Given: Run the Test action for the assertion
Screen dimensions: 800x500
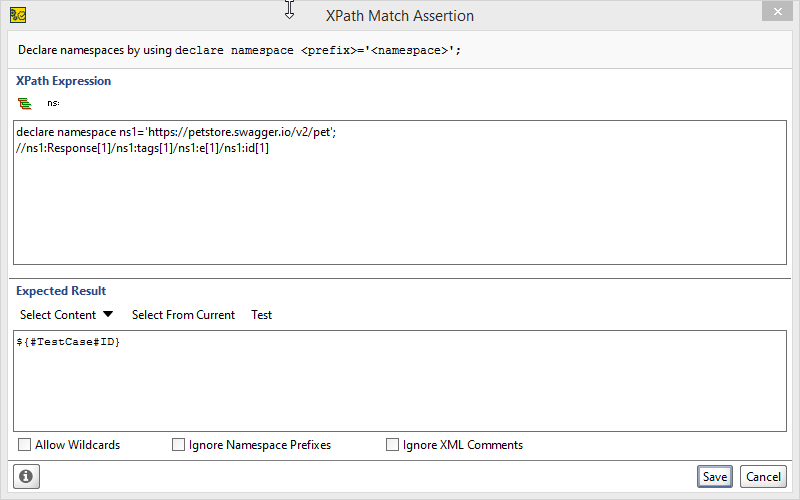Looking at the screenshot, I should coord(261,315).
